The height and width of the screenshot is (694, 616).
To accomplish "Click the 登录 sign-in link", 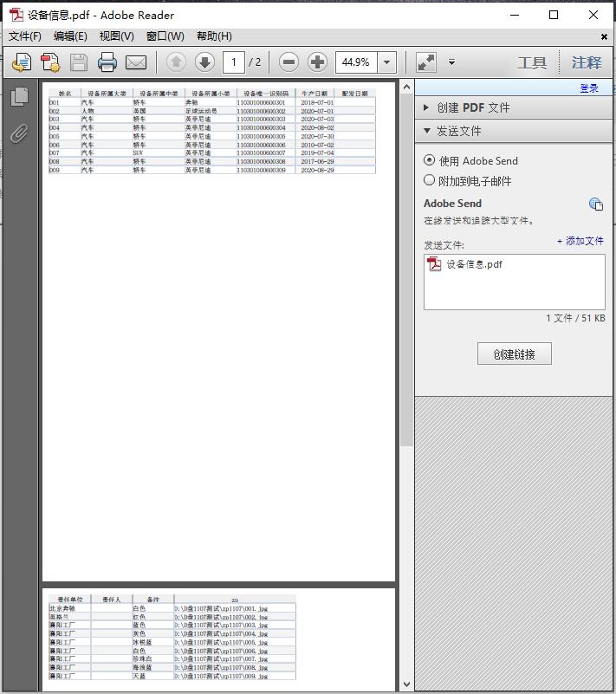I will click(589, 88).
